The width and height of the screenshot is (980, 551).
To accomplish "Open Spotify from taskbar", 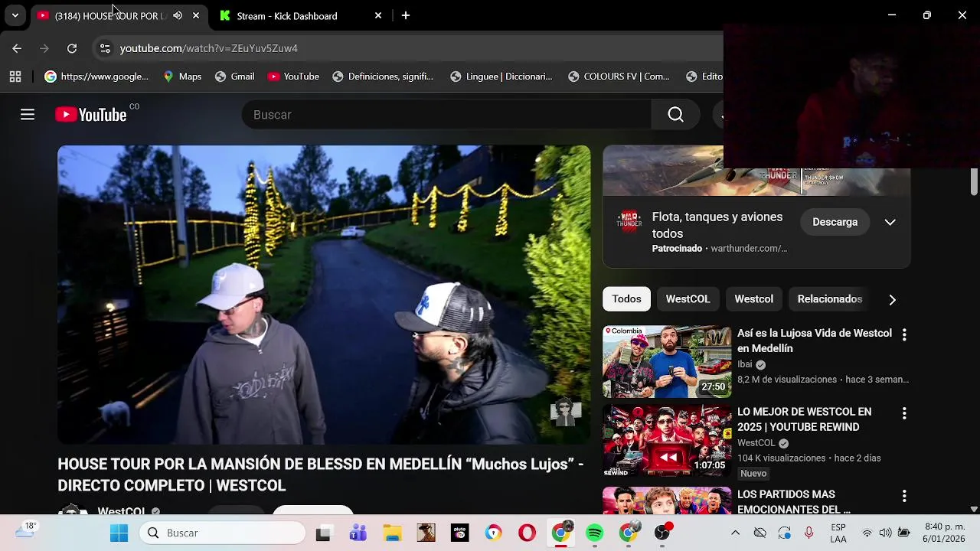I will [x=595, y=533].
